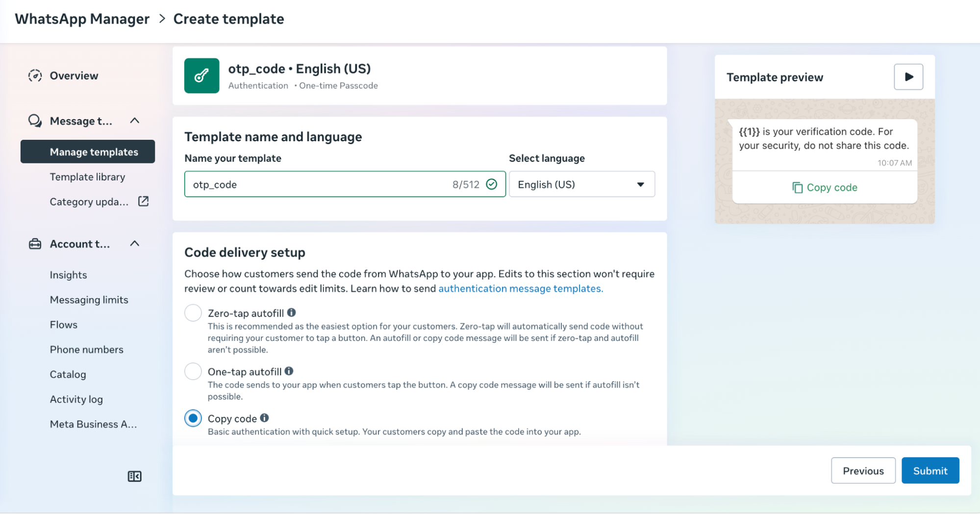Click the 10:07 AM timestamp in preview
980x514 pixels.
895,163
